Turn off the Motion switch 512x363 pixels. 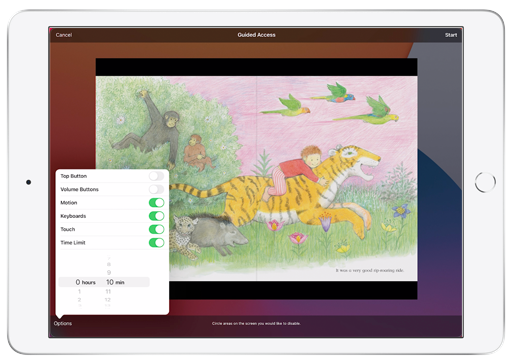156,203
